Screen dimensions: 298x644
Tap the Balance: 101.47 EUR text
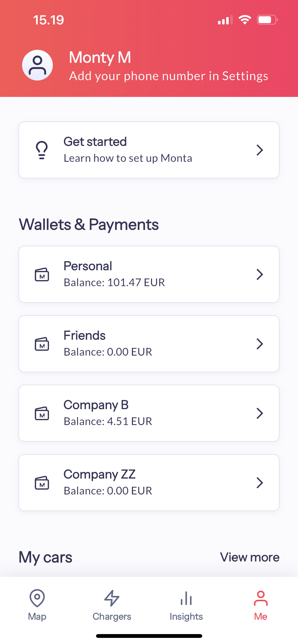(x=114, y=283)
